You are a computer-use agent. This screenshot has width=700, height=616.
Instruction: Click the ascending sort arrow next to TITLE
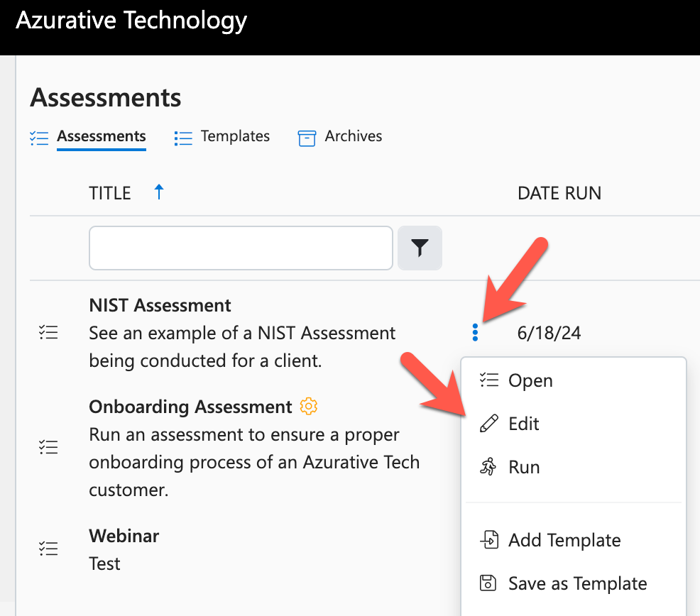[159, 192]
